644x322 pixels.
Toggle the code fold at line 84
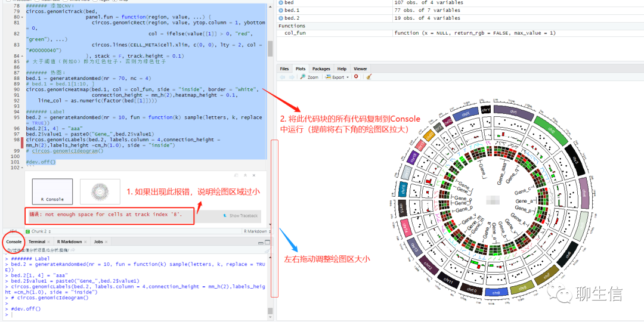(x=21, y=56)
